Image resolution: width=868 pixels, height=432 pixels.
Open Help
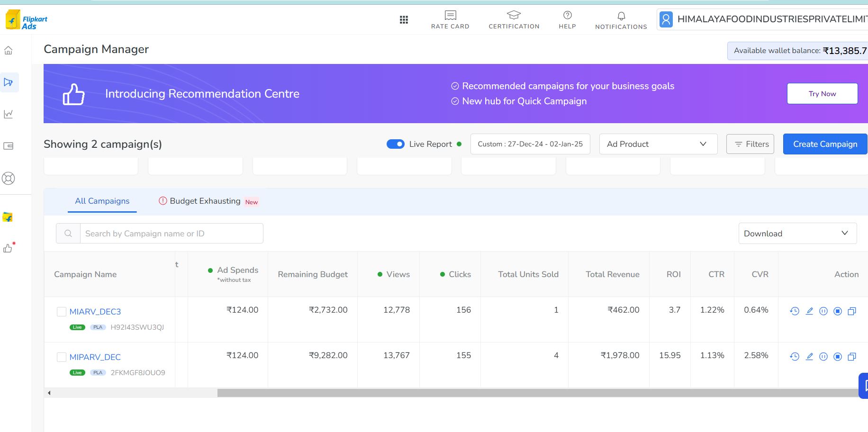point(567,20)
